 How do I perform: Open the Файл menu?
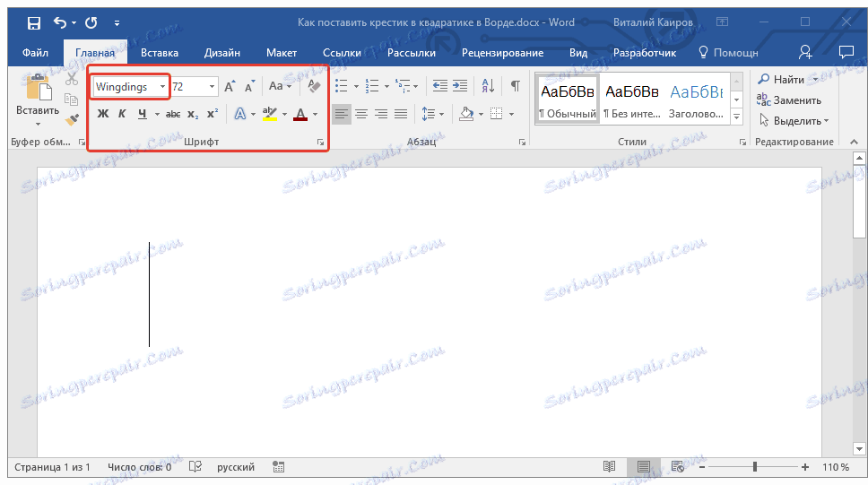[36, 53]
